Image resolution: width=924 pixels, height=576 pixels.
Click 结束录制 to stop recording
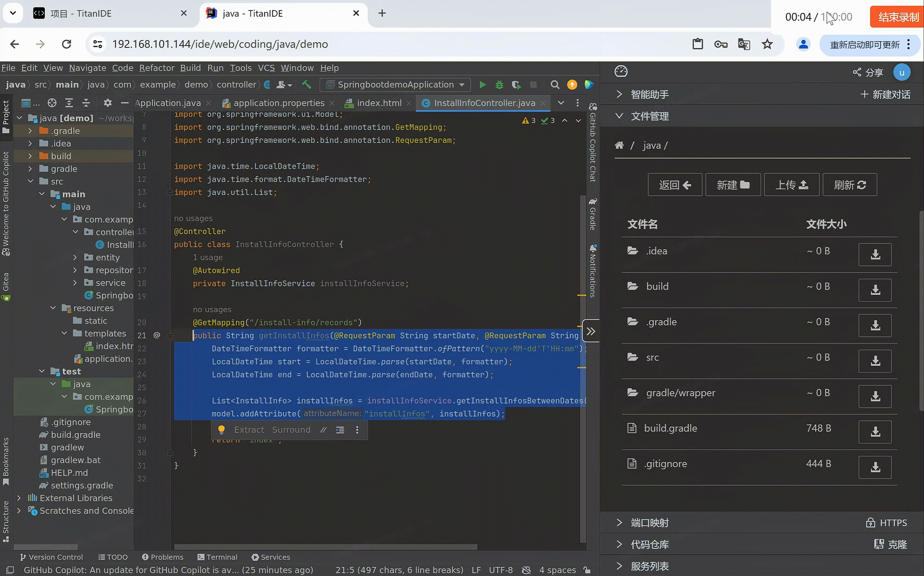coord(897,17)
